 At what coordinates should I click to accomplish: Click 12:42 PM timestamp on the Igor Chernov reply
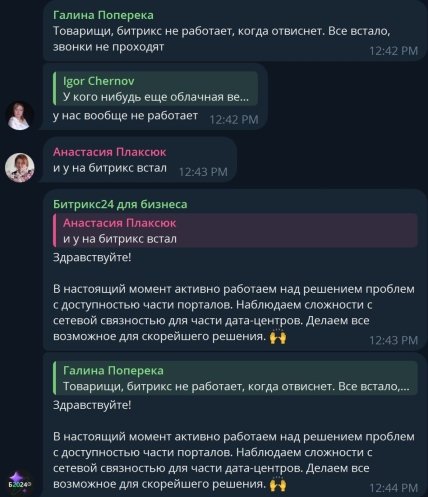[234, 119]
